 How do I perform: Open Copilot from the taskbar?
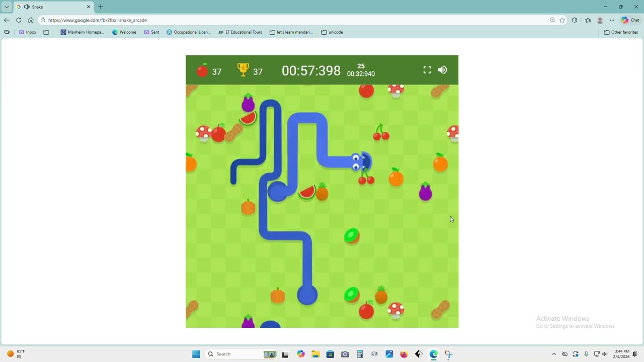click(x=301, y=354)
